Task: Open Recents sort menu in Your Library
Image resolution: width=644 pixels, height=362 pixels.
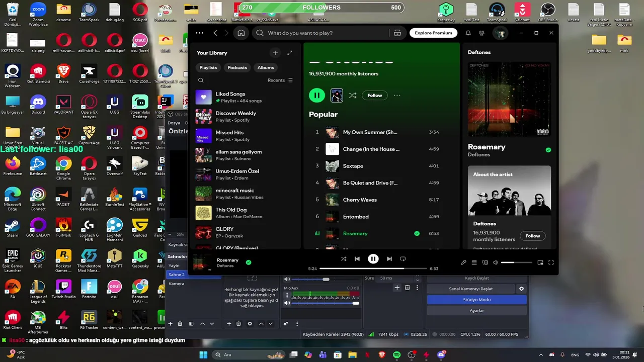Action: [x=280, y=80]
